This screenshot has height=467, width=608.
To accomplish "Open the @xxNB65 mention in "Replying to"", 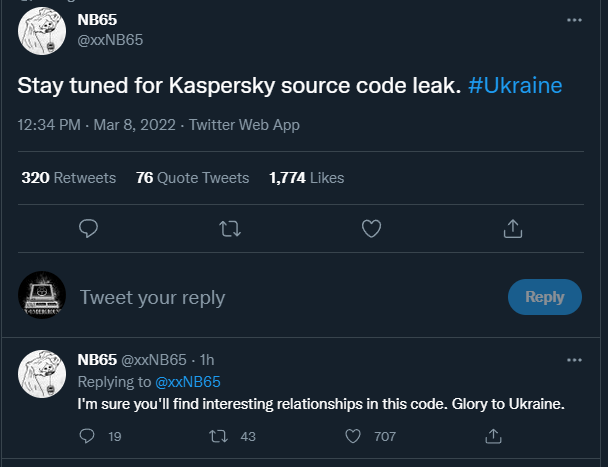I will click(187, 382).
